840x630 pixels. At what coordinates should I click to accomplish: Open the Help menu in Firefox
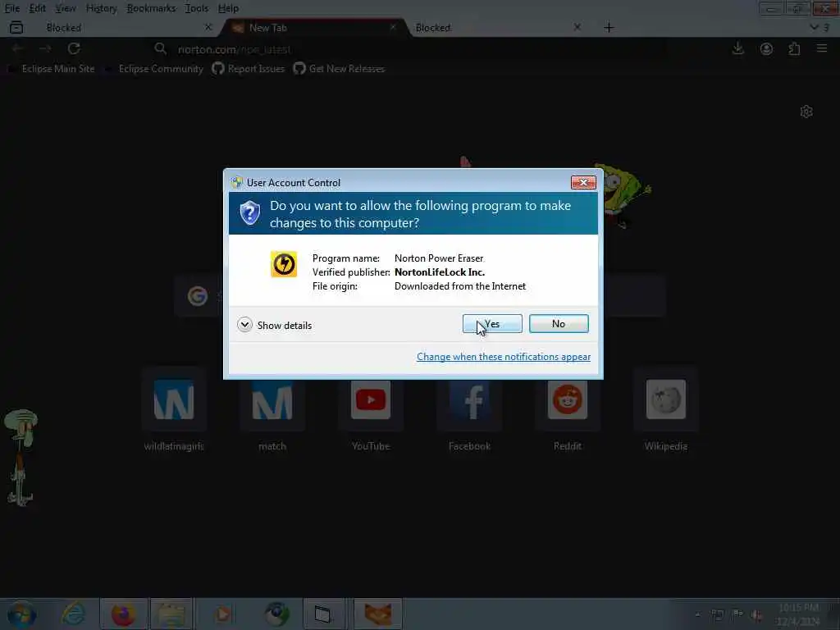tap(228, 8)
